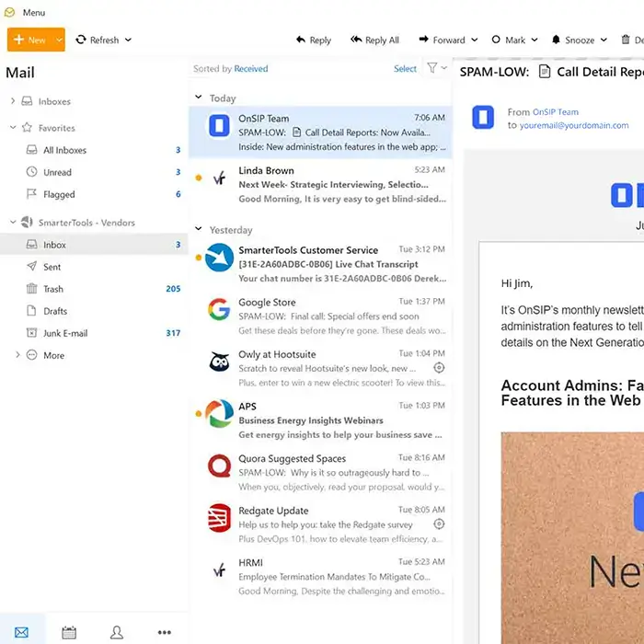Open the Mark dropdown chevron

(535, 40)
